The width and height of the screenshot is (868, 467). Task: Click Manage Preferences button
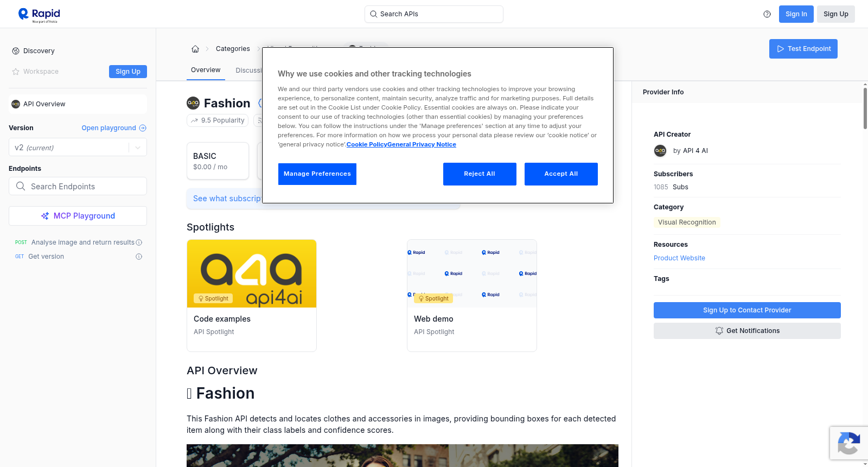pos(317,174)
